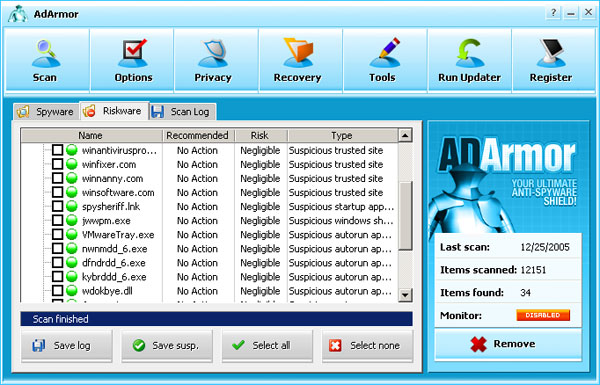
Task: Click Suspicious windows sh... type cell
Action: click(x=341, y=221)
